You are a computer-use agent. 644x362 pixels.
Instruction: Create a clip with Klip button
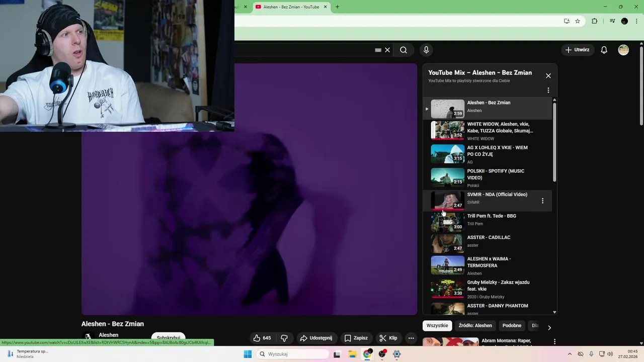click(388, 338)
